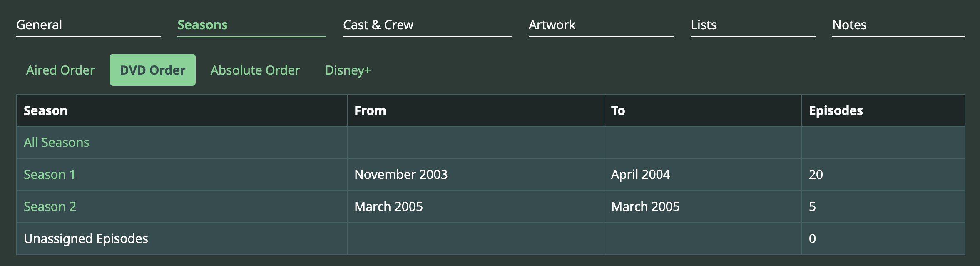
Task: Click the From column header
Action: click(370, 110)
